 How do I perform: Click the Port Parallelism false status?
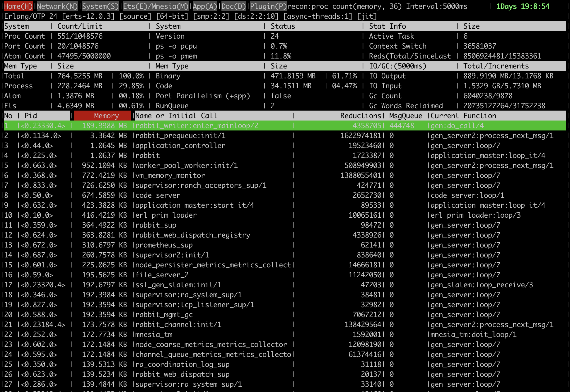pos(281,96)
